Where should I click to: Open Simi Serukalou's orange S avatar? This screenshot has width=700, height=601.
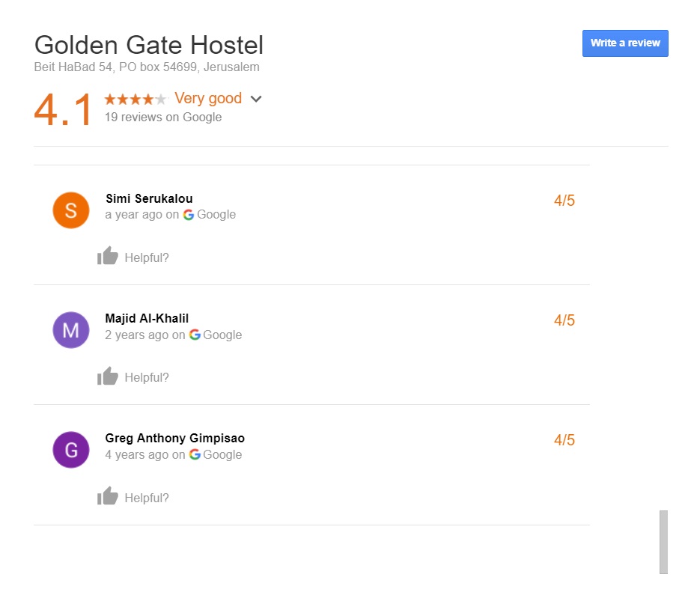pos(71,210)
